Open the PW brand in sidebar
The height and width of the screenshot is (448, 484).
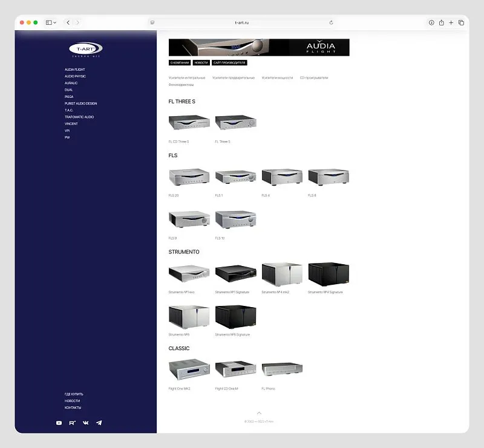click(67, 137)
